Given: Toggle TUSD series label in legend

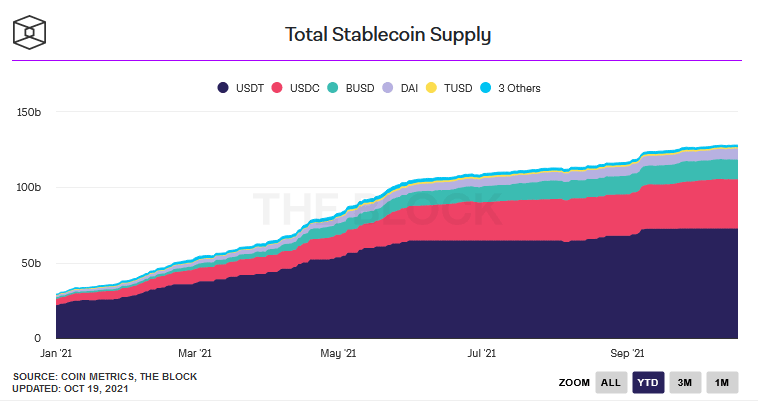Looking at the screenshot, I should point(459,88).
